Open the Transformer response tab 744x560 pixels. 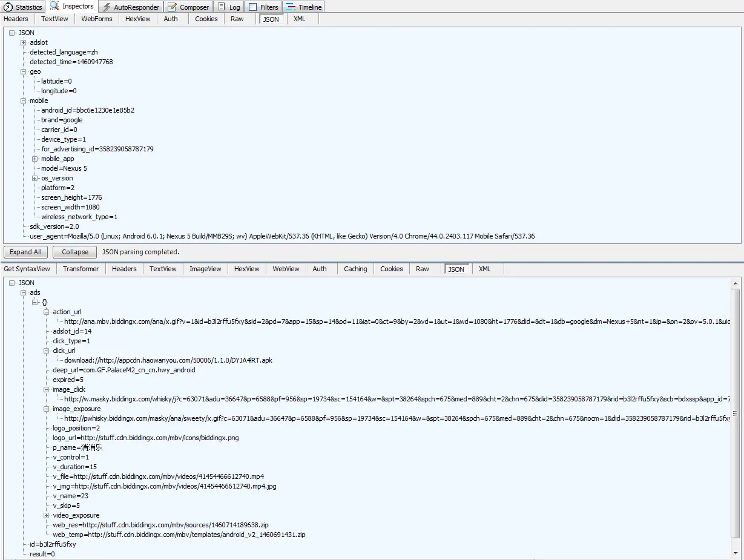81,269
